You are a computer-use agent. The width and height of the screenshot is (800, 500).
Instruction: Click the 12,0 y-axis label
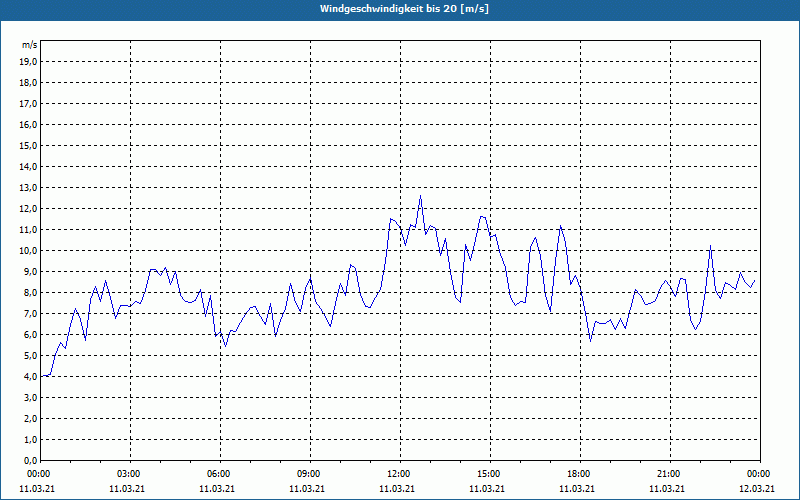27,209
